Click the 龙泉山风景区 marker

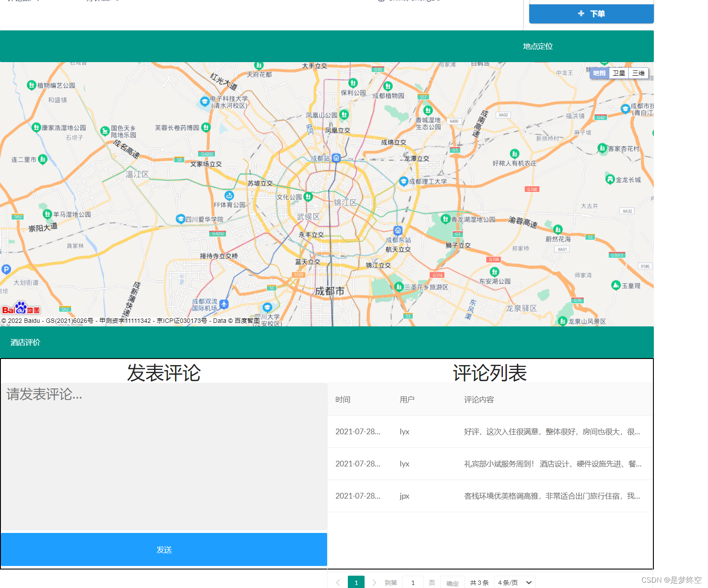[x=562, y=321]
